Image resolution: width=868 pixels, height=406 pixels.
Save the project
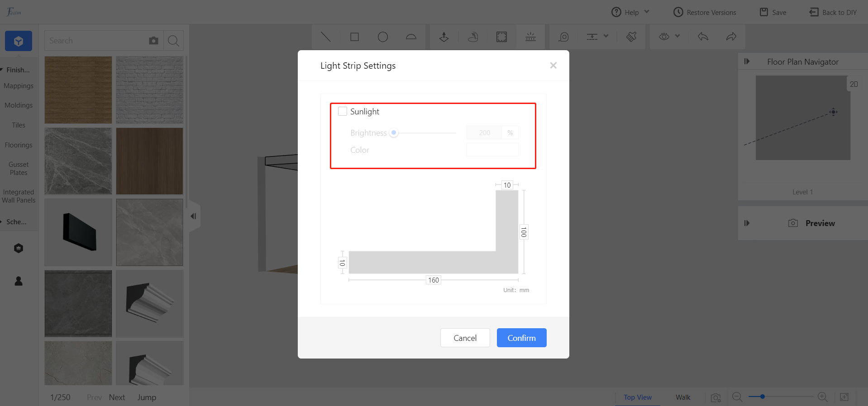click(x=773, y=12)
